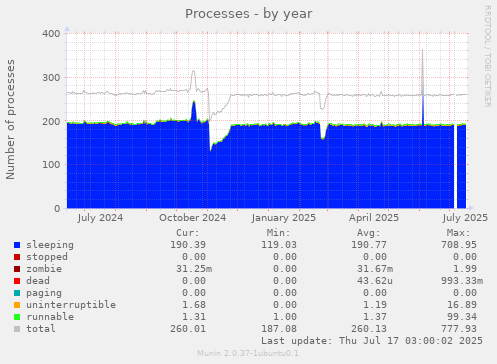Click the 'Min:' column header

click(278, 233)
